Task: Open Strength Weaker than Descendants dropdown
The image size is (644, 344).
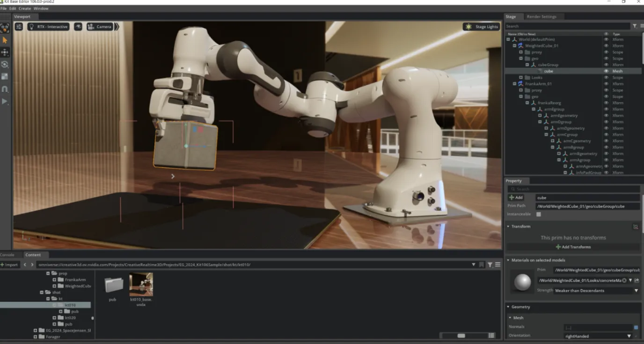Action: (597, 291)
